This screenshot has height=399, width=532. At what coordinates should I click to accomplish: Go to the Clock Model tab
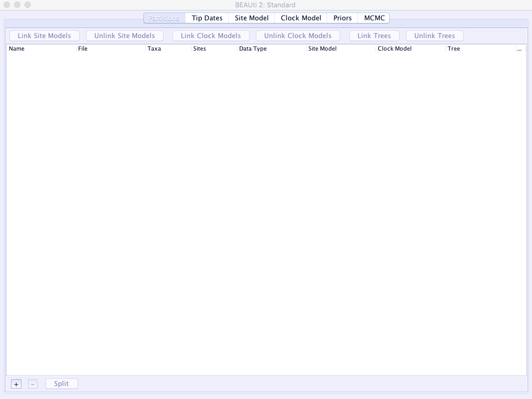pyautogui.click(x=301, y=18)
